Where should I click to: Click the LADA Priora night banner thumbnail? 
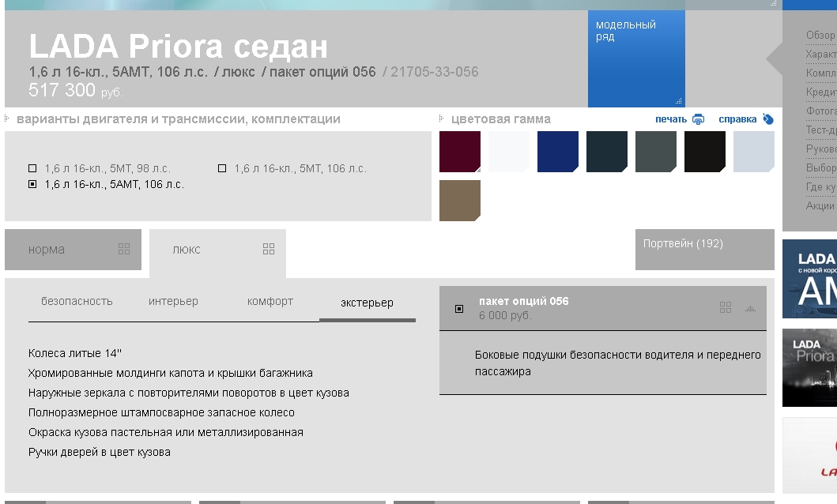pos(810,368)
